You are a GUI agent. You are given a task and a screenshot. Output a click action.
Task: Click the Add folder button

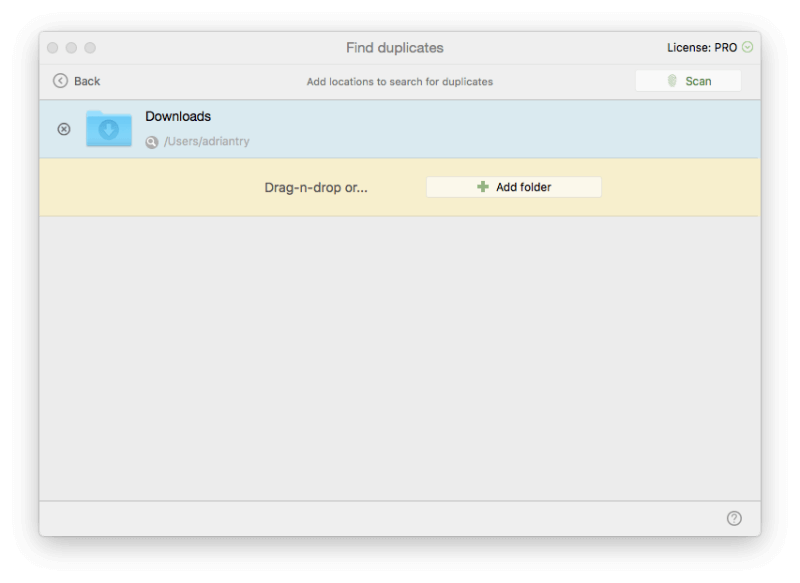[x=514, y=187]
